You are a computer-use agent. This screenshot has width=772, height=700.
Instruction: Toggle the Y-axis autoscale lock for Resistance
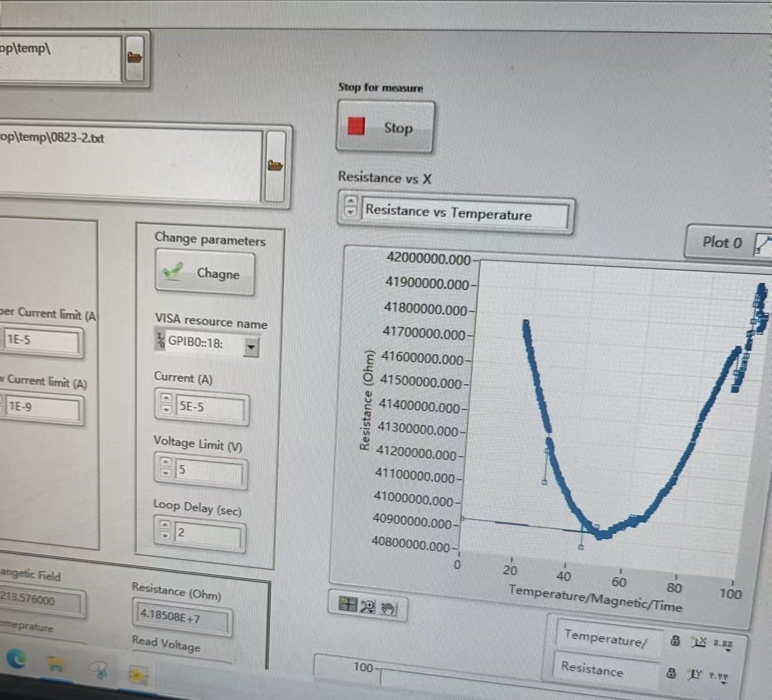(671, 672)
